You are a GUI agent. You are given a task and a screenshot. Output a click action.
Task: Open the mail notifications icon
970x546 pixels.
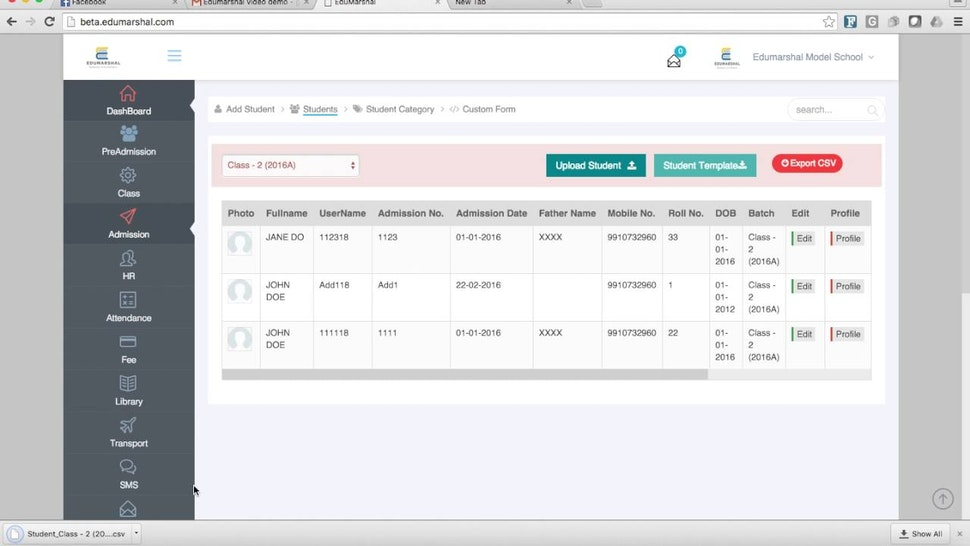[674, 61]
